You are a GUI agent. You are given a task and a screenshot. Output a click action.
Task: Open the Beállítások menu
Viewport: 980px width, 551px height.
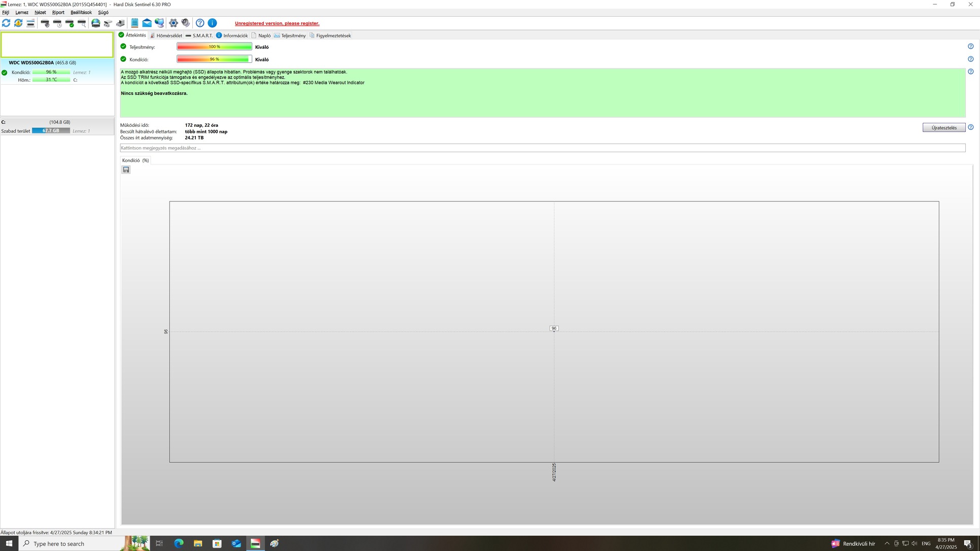click(x=81, y=13)
